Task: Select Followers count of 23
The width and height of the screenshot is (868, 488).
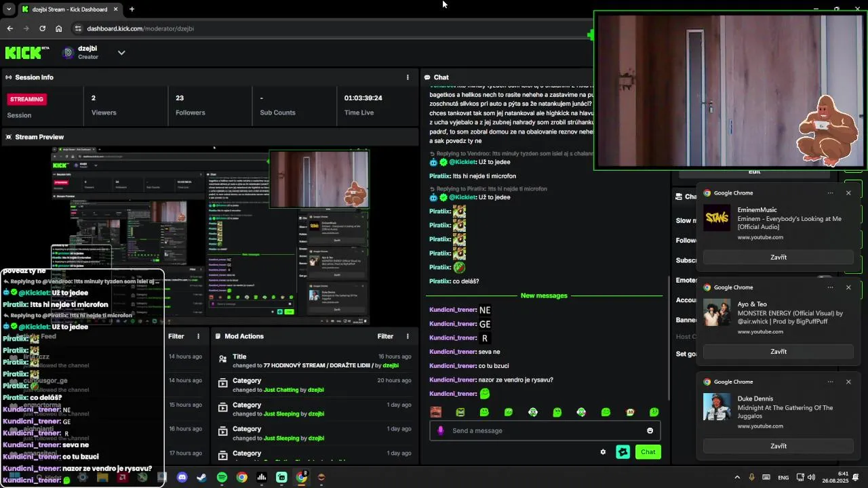Action: tap(180, 98)
